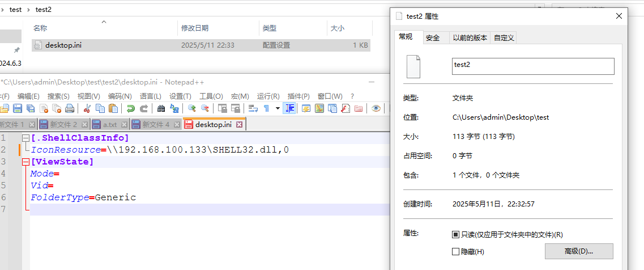Print the document using the printer icon
Viewport: 644px width, 270px height.
(70, 108)
